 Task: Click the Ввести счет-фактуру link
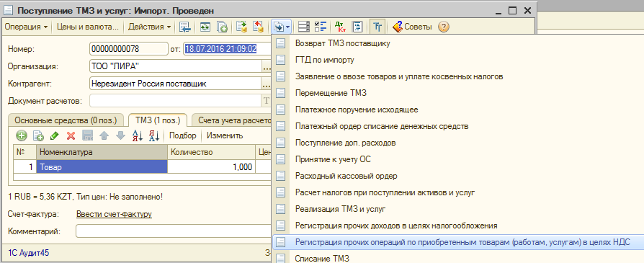(115, 214)
